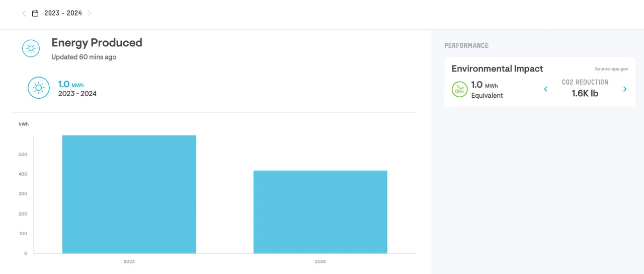Click the sun icon beside Energy Produced
This screenshot has height=274, width=644.
coord(31,48)
